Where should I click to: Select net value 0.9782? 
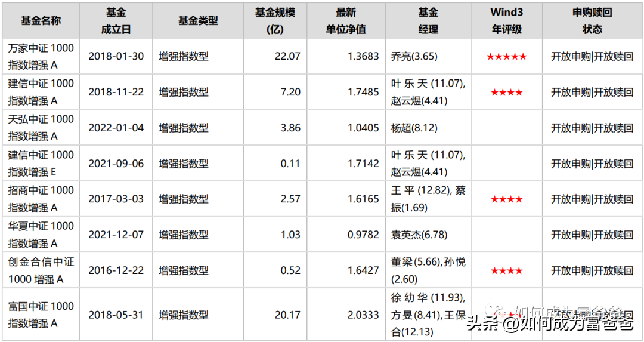(x=364, y=235)
